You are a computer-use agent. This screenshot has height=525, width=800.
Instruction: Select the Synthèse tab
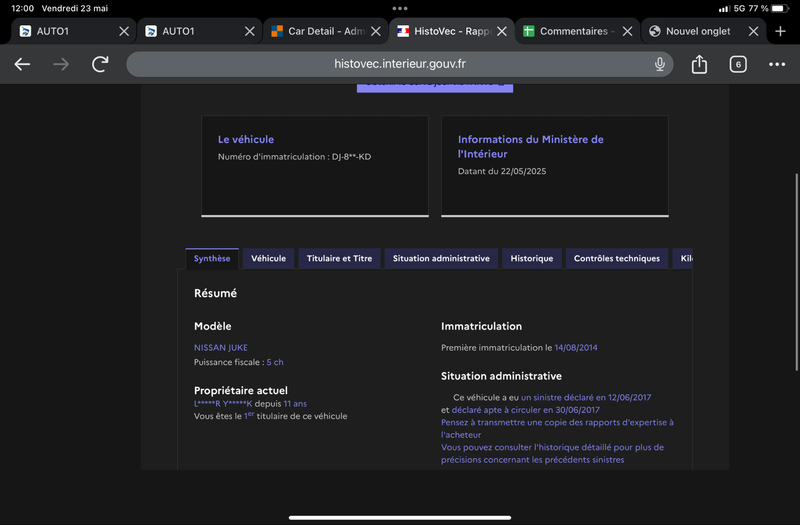point(212,258)
